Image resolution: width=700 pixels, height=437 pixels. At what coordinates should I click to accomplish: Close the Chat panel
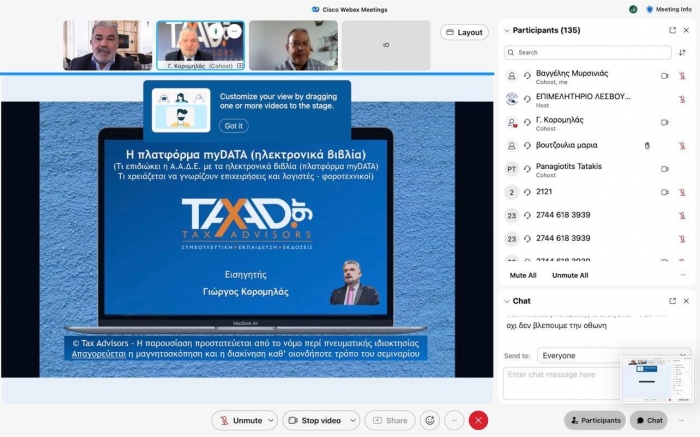click(686, 300)
